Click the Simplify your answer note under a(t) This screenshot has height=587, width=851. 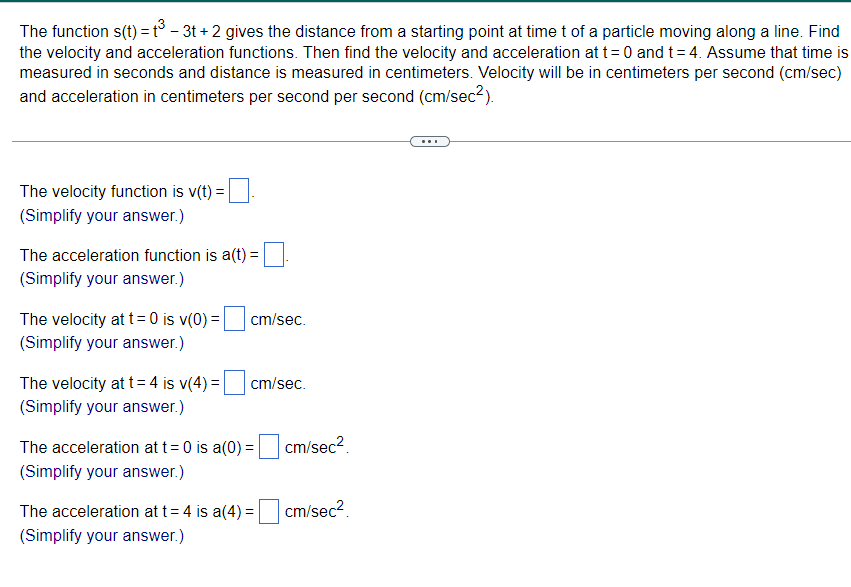click(100, 279)
